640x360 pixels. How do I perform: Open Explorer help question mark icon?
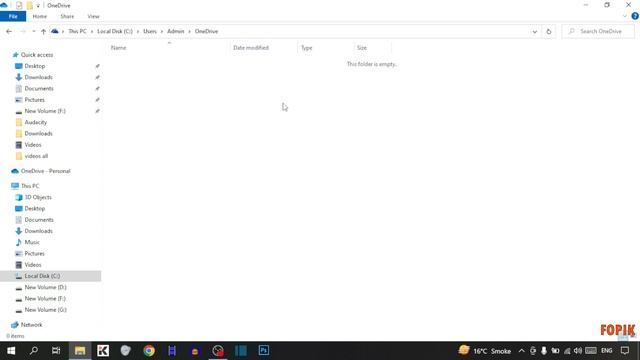pos(635,16)
